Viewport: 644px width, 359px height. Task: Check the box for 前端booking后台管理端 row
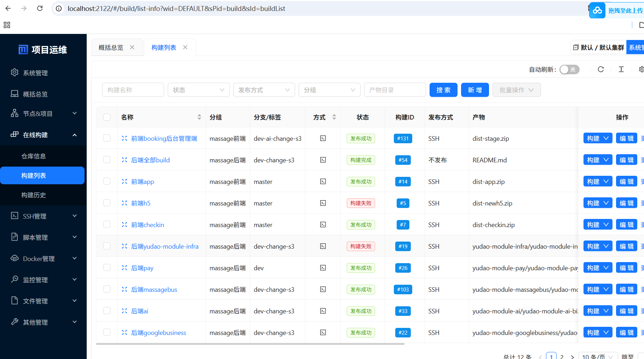(x=107, y=138)
